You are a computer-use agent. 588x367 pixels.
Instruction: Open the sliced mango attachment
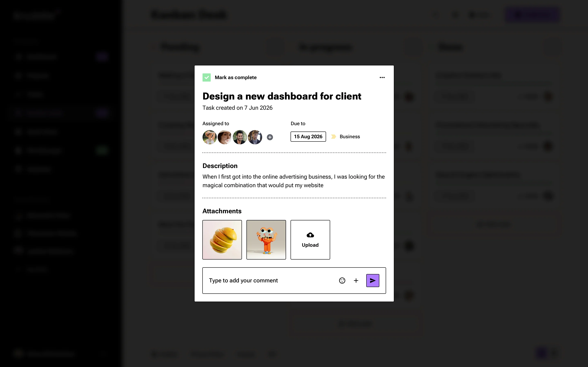click(x=222, y=240)
